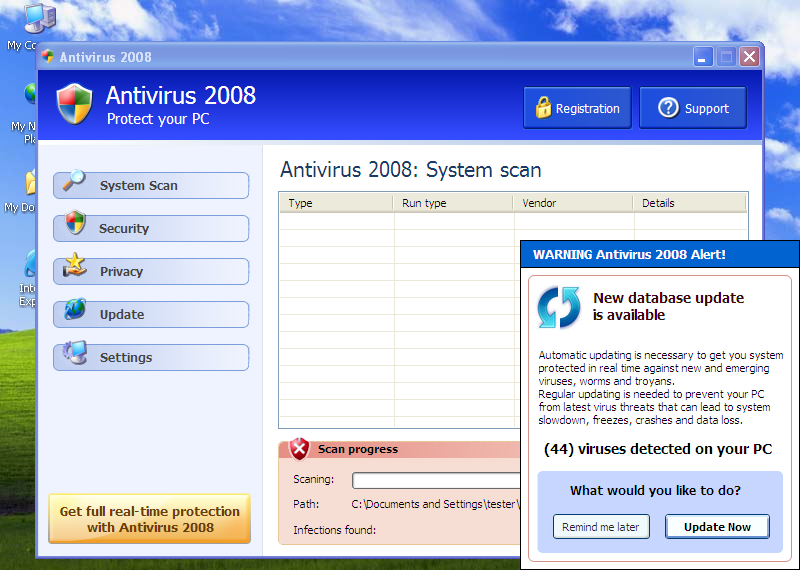This screenshot has width=800, height=570.
Task: Click the 'New database update is available' heading
Action: coord(668,306)
